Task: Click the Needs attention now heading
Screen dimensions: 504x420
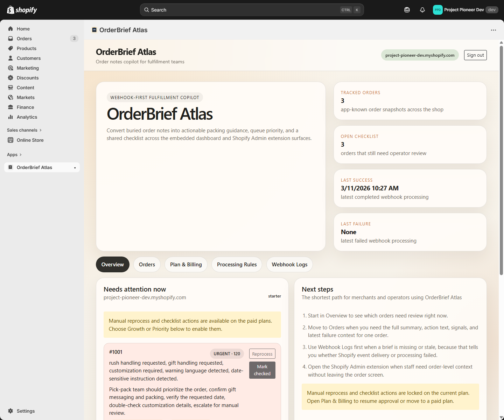Action: coord(135,289)
